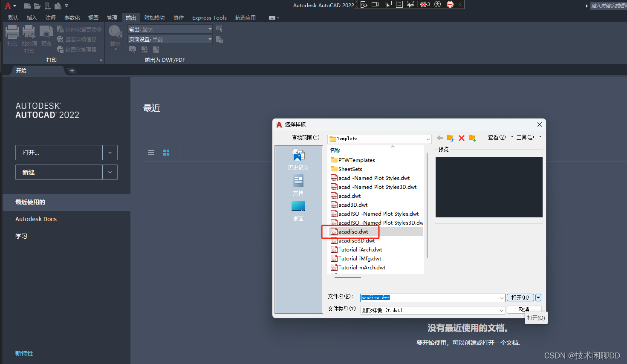Expand the 新建 dropdown arrow on start page
The image size is (627, 364).
pos(110,172)
